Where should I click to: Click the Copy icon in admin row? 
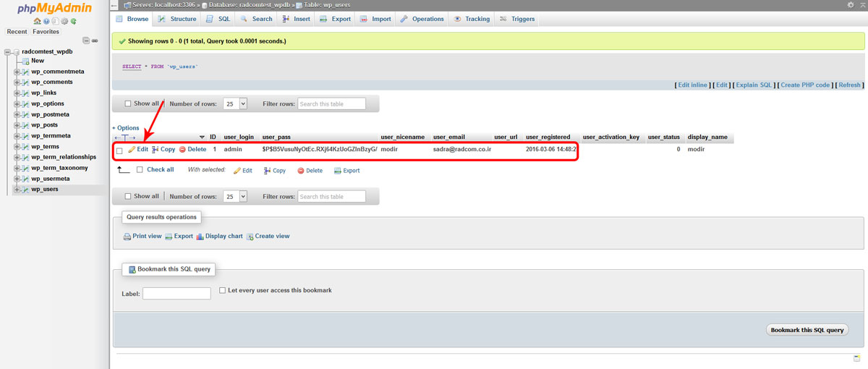156,150
